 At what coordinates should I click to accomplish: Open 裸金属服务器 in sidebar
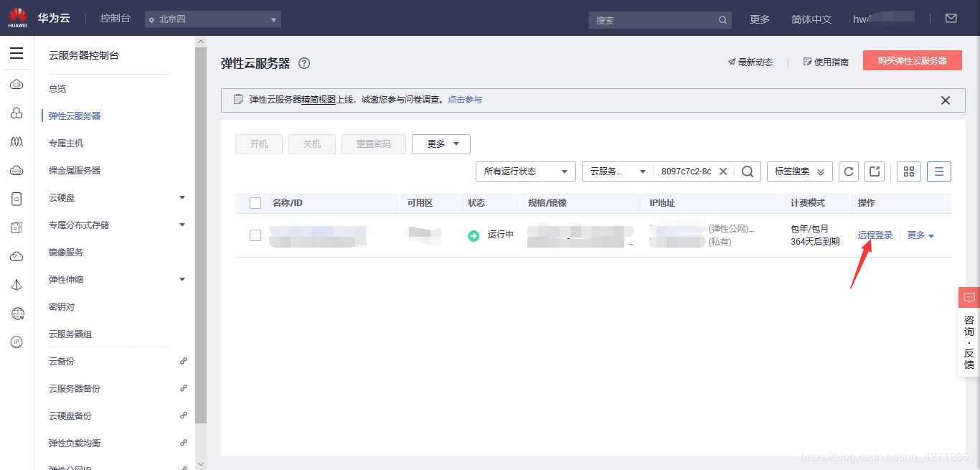[x=75, y=170]
